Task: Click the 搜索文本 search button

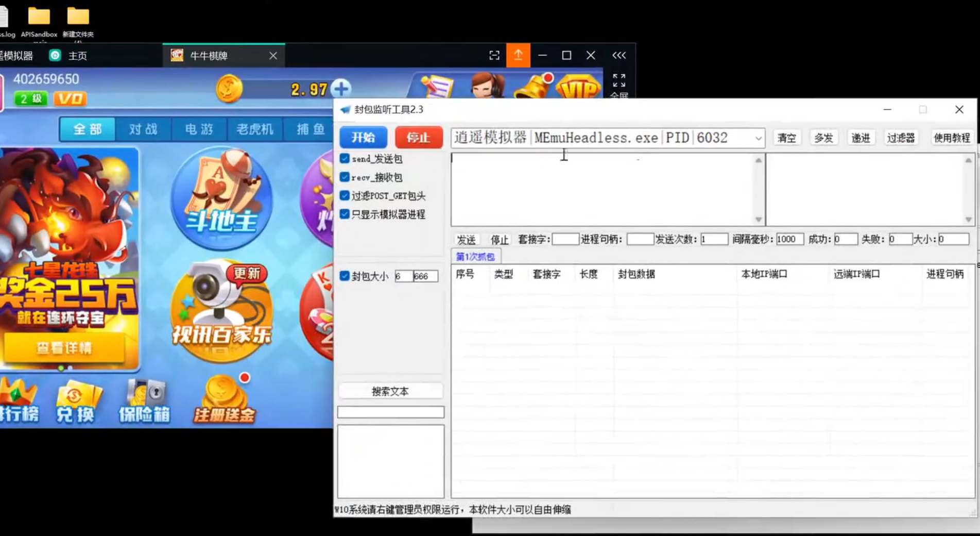Action: click(x=390, y=392)
